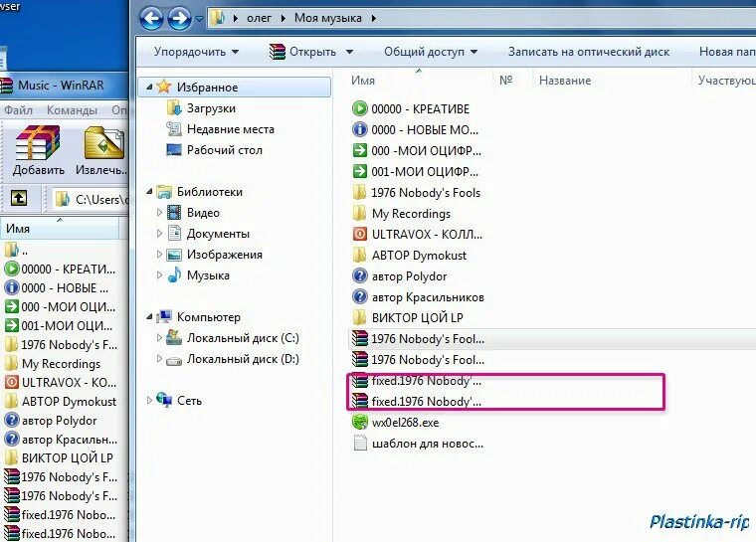Viewport: 756px width, 542px height.
Task: Select 'Локальный диск (D:)' drive
Action: [x=243, y=359]
